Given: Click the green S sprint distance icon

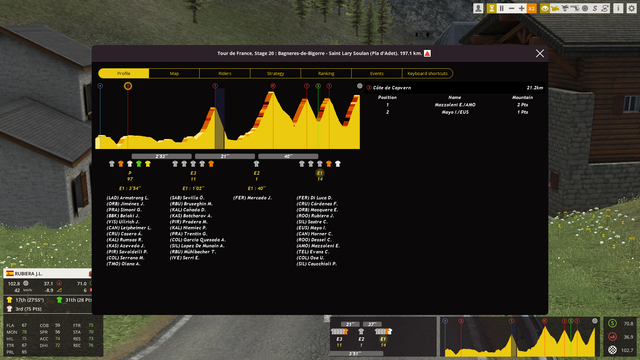Looking at the screenshot, I should (612, 324).
